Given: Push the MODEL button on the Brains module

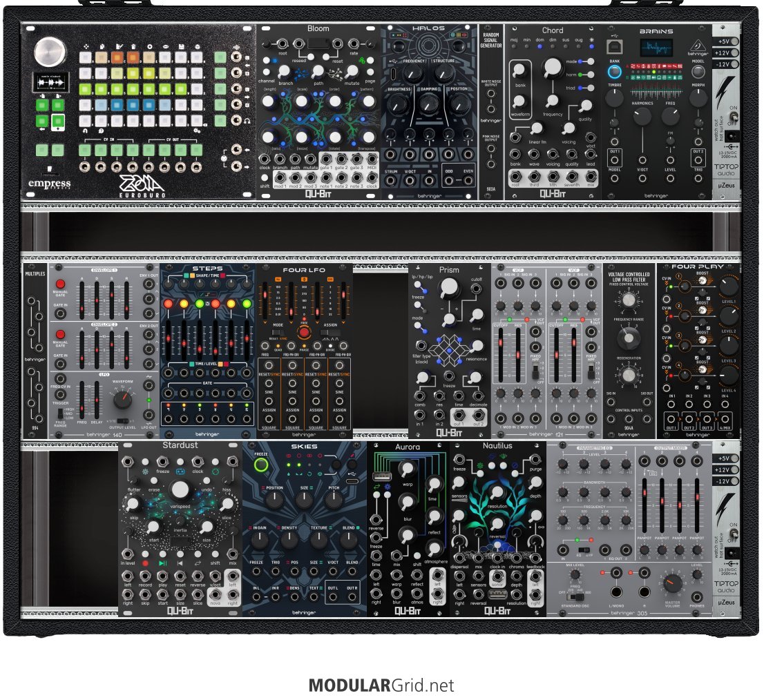Looking at the screenshot, I should click(x=698, y=72).
